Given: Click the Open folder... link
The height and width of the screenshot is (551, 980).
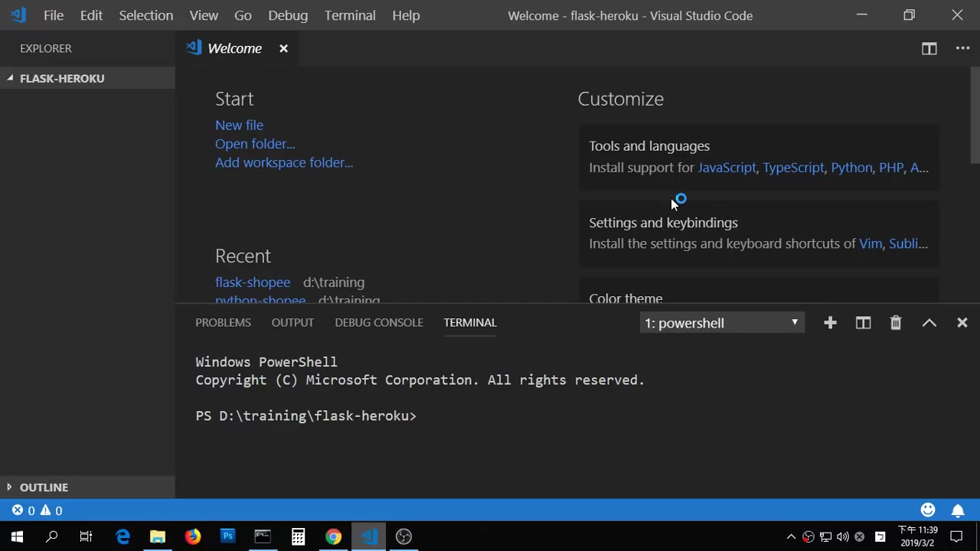Looking at the screenshot, I should click(255, 144).
